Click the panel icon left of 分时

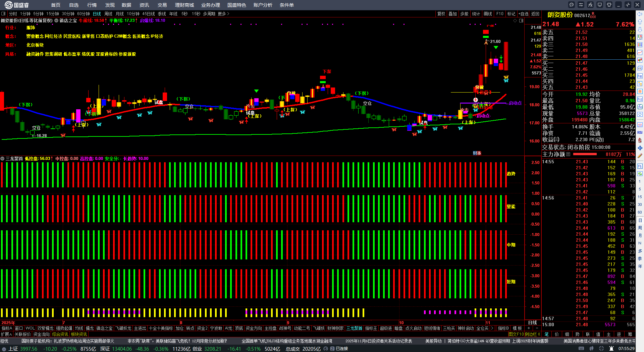3,14
